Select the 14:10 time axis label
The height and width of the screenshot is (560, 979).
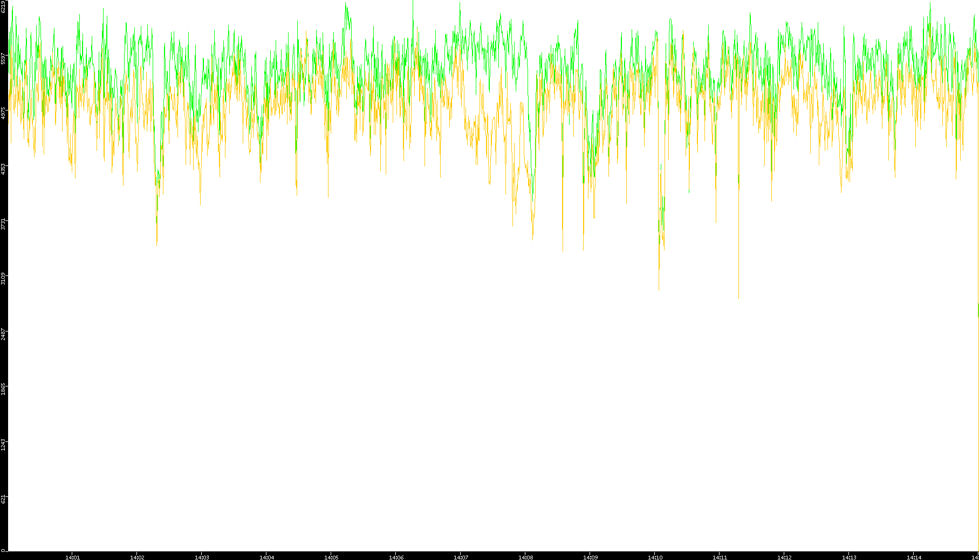point(655,557)
